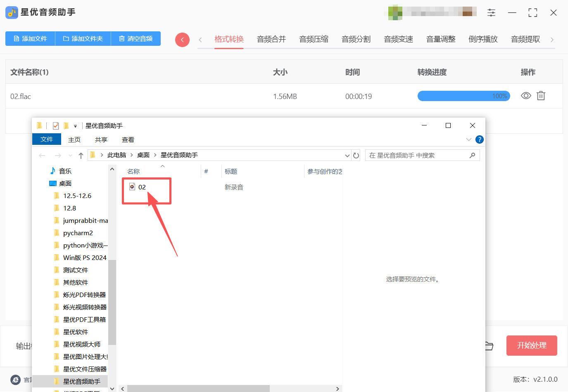Viewport: 568px width, 392px height.
Task: Open Explorer's 查看 ribbon tab
Action: (128, 139)
